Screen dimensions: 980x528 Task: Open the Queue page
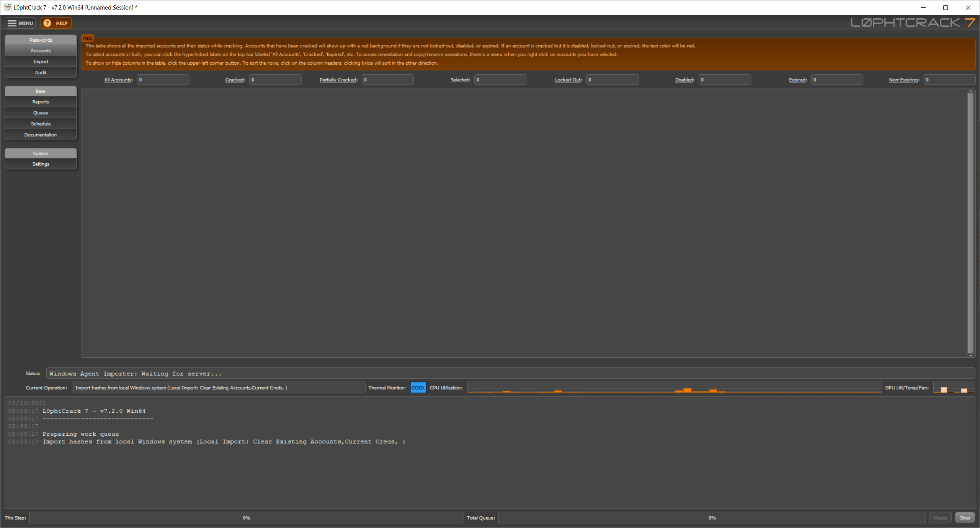(x=41, y=113)
